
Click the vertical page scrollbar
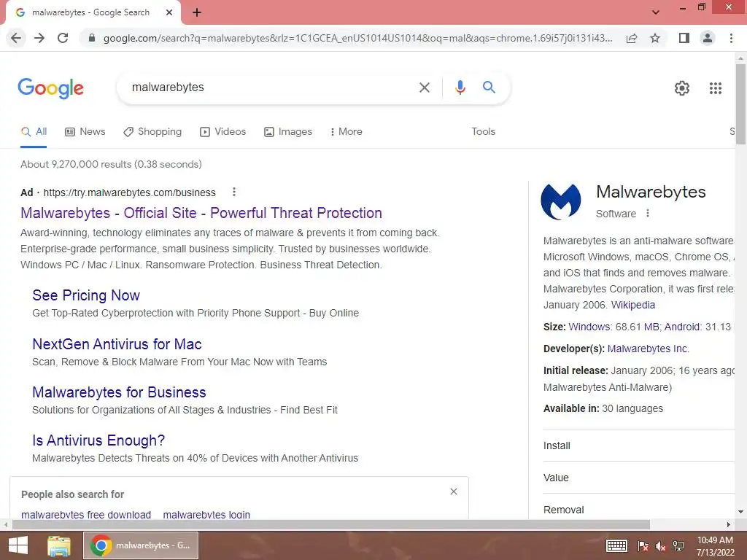pos(740,104)
